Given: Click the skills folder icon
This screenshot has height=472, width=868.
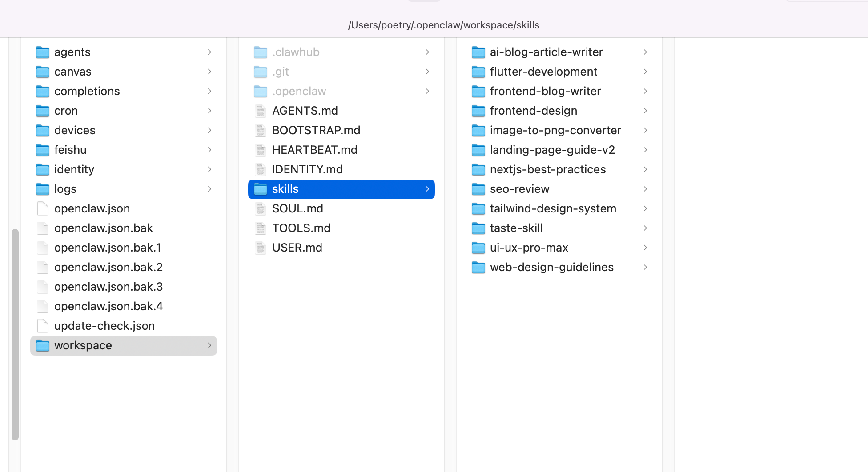Looking at the screenshot, I should (x=261, y=189).
